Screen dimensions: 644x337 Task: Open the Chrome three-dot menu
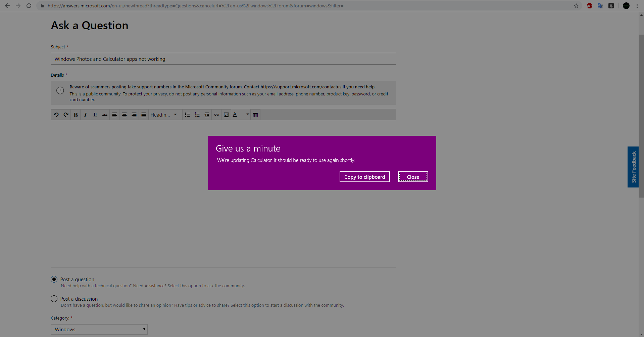coord(637,6)
